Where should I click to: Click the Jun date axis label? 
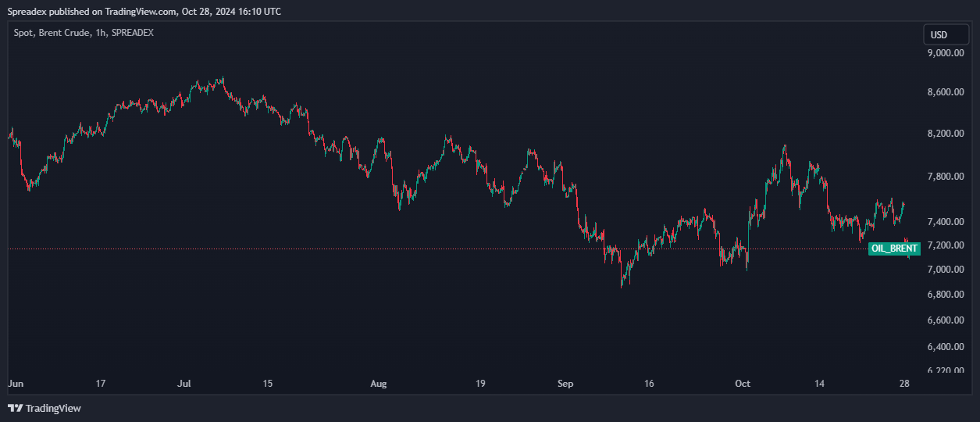15,384
